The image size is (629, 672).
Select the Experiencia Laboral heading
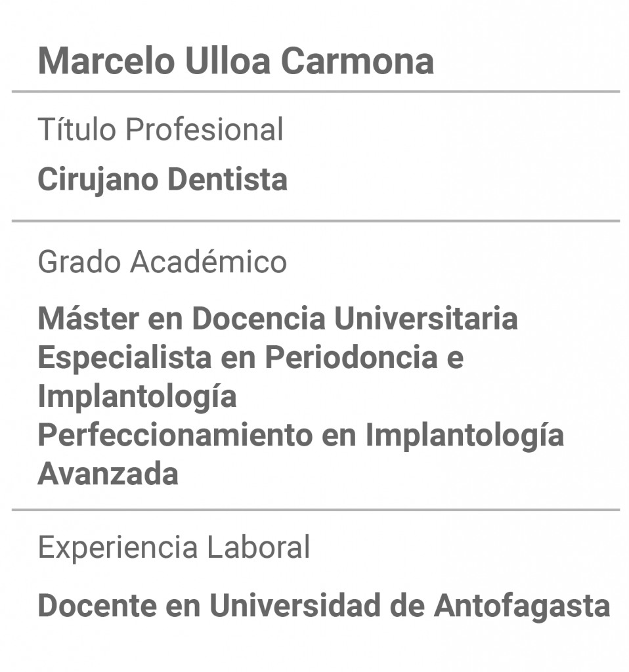173,547
